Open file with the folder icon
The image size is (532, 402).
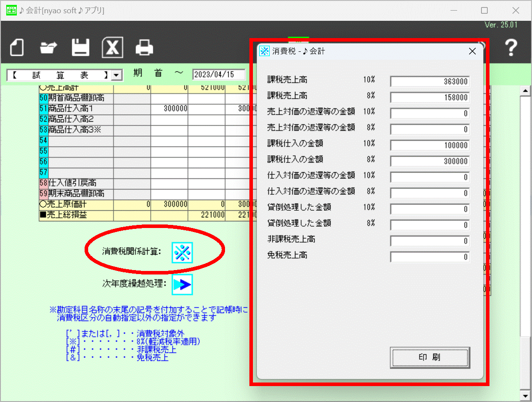(49, 47)
